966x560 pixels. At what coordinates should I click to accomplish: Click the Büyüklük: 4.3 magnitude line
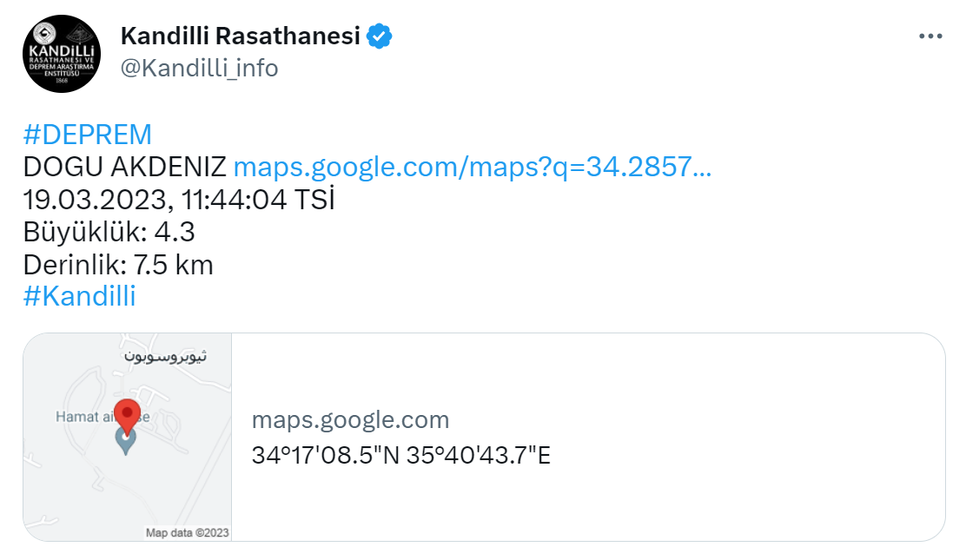[x=109, y=233]
